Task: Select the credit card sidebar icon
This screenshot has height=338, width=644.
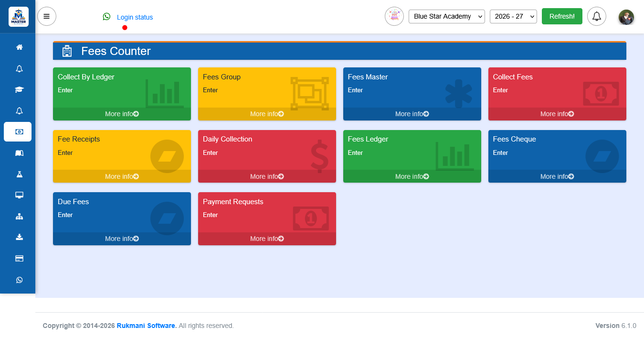Action: click(x=19, y=259)
